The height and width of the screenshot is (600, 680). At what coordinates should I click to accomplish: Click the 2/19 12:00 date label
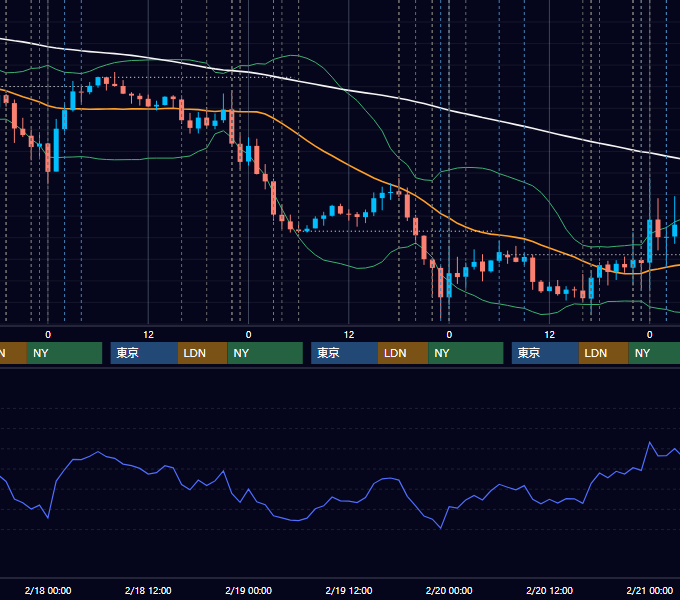[x=349, y=590]
